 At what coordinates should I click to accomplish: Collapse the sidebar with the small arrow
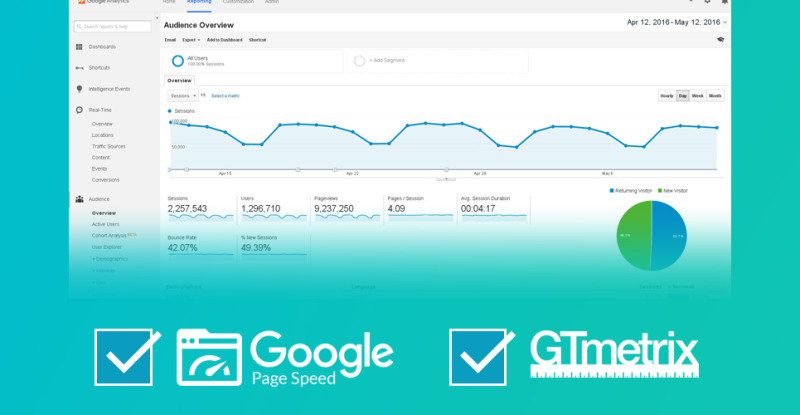click(157, 18)
